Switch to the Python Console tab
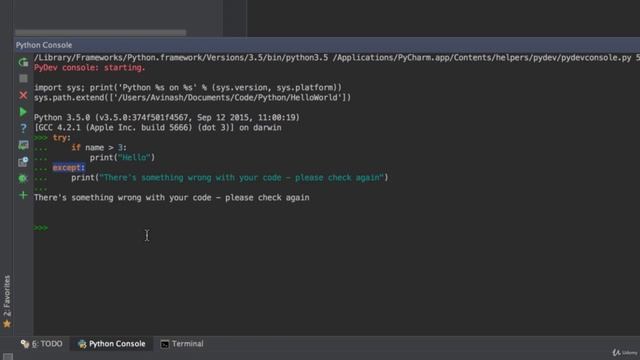 click(111, 344)
